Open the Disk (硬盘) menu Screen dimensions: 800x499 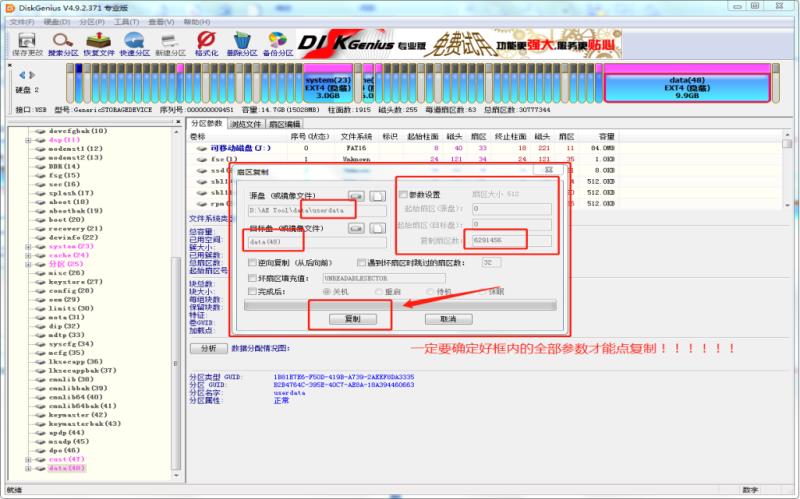tap(57, 22)
